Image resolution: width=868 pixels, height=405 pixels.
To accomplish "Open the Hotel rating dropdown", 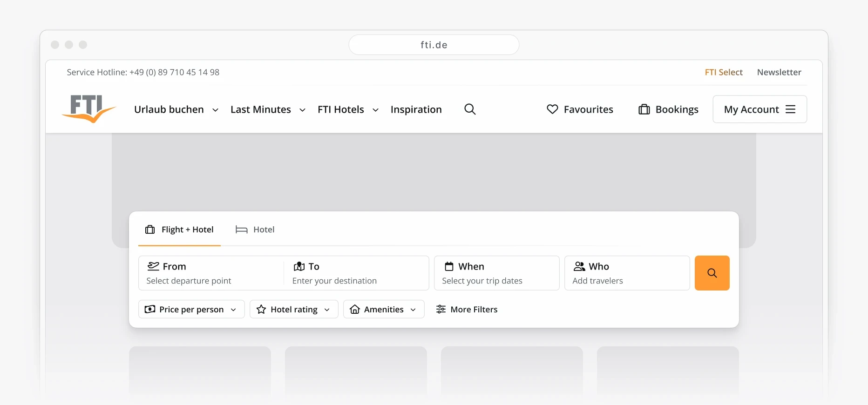I will [x=294, y=309].
